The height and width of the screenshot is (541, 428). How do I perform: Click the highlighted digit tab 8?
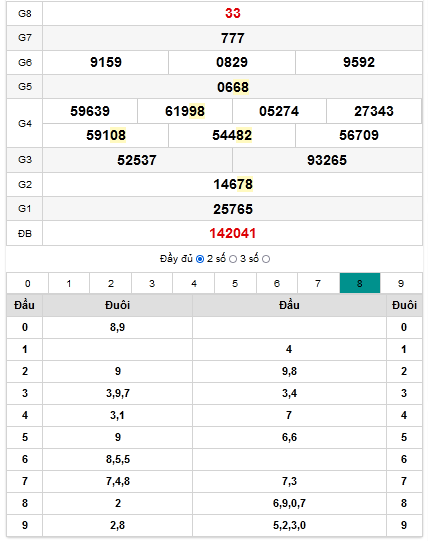coord(360,283)
